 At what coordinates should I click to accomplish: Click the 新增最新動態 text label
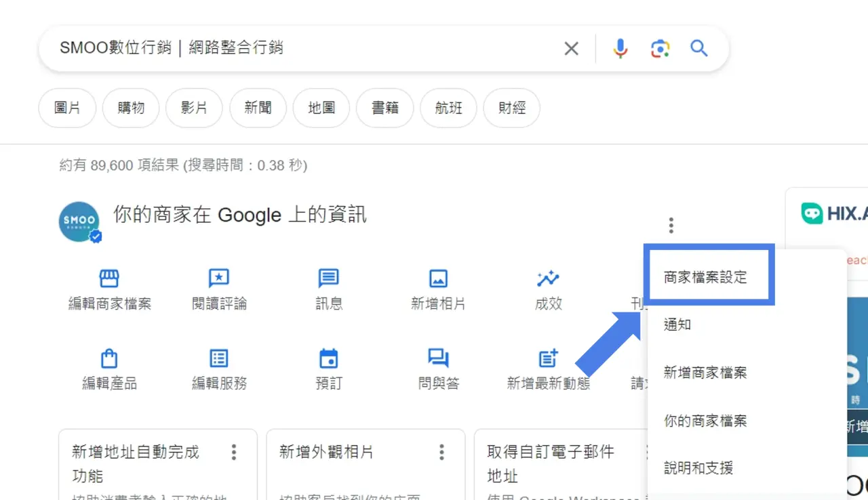point(548,383)
